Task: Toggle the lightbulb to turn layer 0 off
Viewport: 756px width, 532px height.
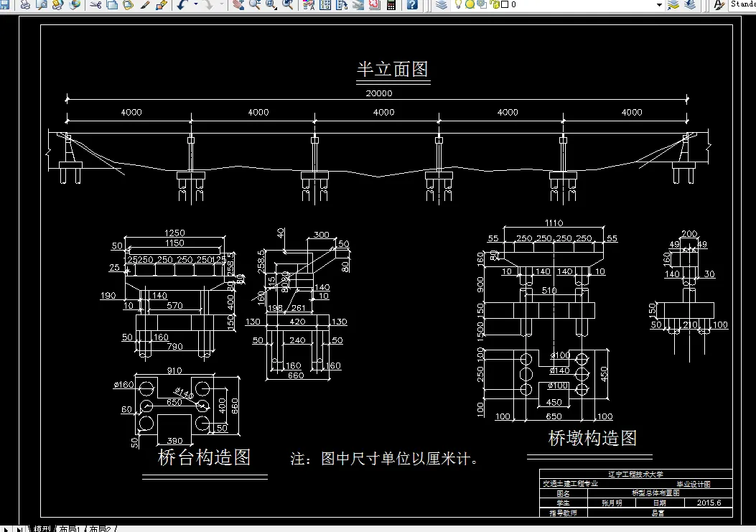Action: [458, 6]
